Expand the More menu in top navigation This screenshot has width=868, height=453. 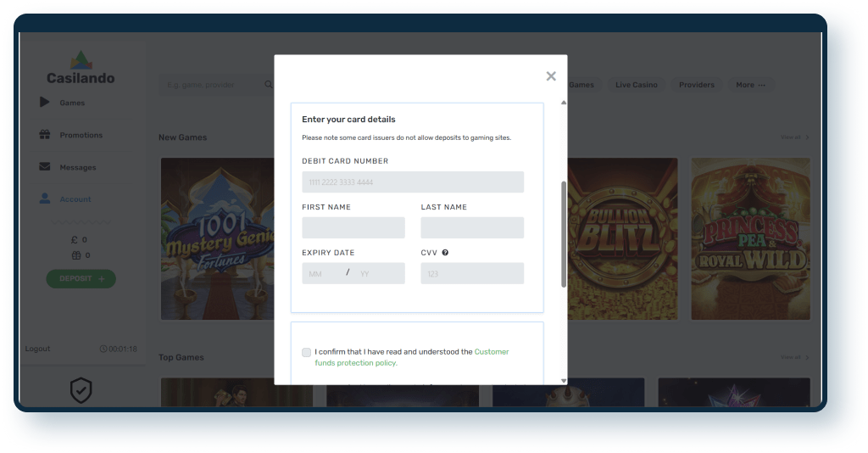(x=751, y=85)
